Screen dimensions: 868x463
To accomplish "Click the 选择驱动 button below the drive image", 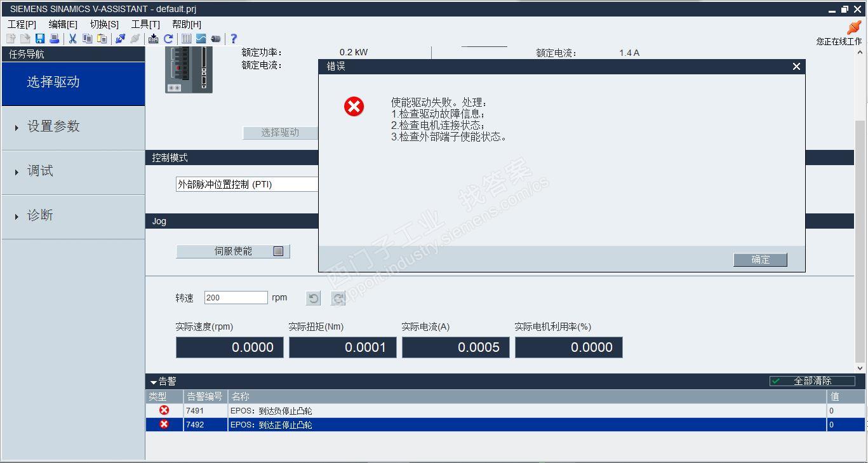I will pos(280,133).
